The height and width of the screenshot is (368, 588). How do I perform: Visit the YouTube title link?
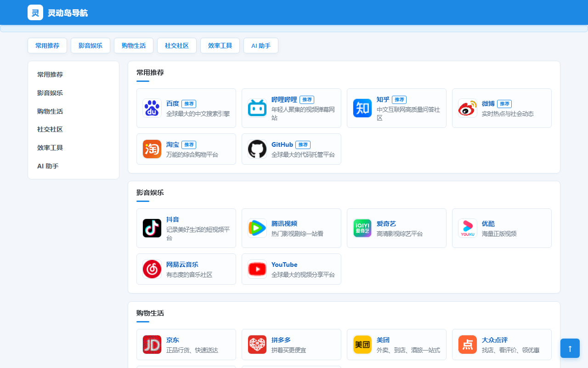tap(284, 264)
